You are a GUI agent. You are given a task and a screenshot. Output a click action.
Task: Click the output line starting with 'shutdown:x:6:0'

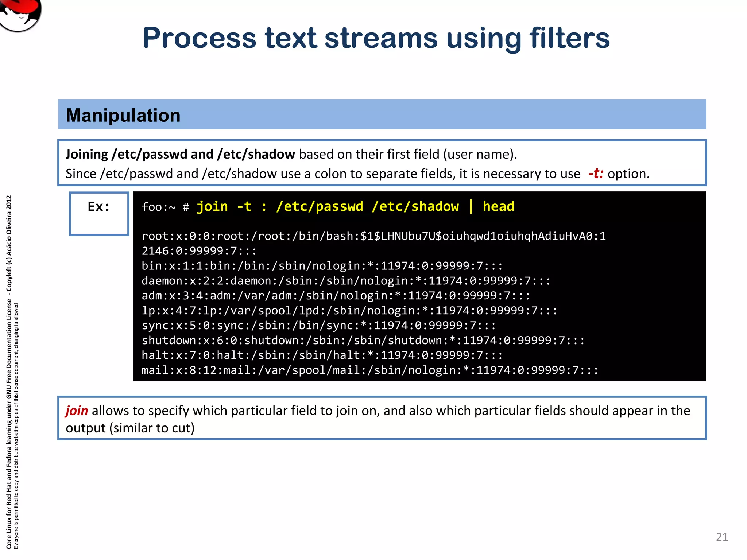[x=363, y=341]
